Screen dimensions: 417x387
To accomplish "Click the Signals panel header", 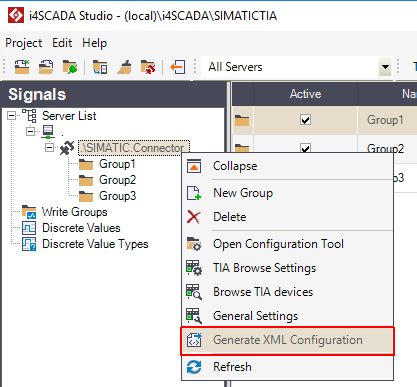I will pyautogui.click(x=113, y=94).
